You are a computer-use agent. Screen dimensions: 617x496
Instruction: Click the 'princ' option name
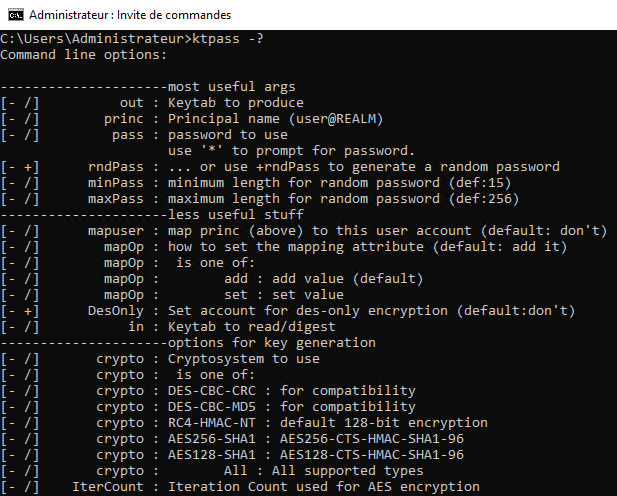(124, 119)
